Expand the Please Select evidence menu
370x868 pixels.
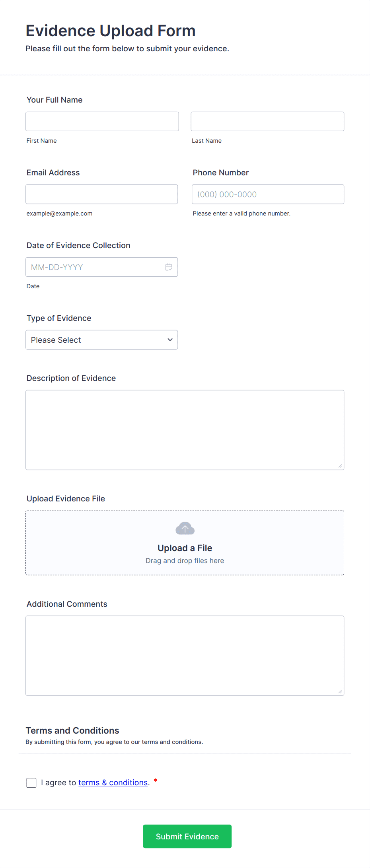point(101,340)
